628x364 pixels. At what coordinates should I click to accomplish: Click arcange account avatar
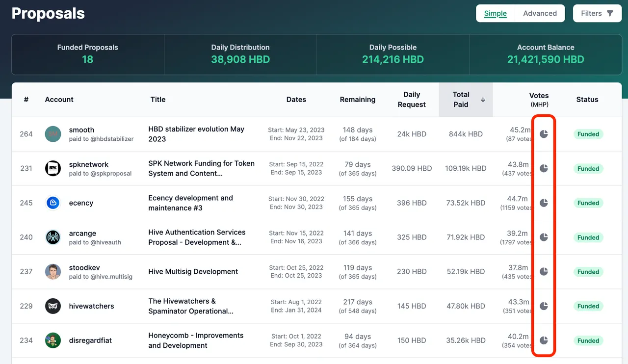[x=53, y=237]
